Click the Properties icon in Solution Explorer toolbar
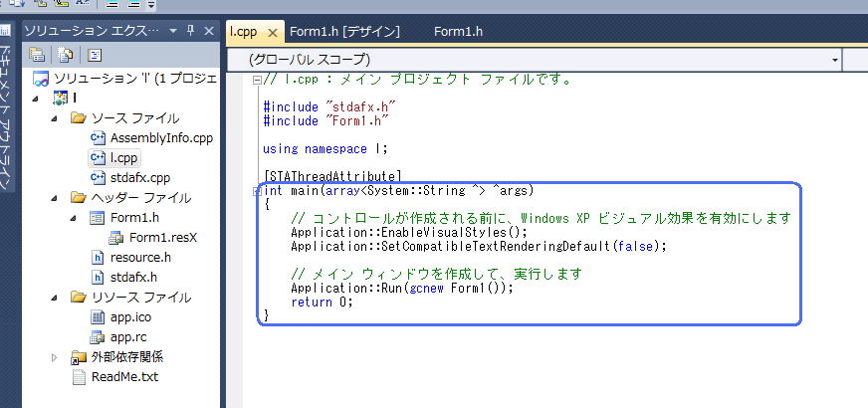The height and width of the screenshot is (408, 868). pyautogui.click(x=37, y=55)
